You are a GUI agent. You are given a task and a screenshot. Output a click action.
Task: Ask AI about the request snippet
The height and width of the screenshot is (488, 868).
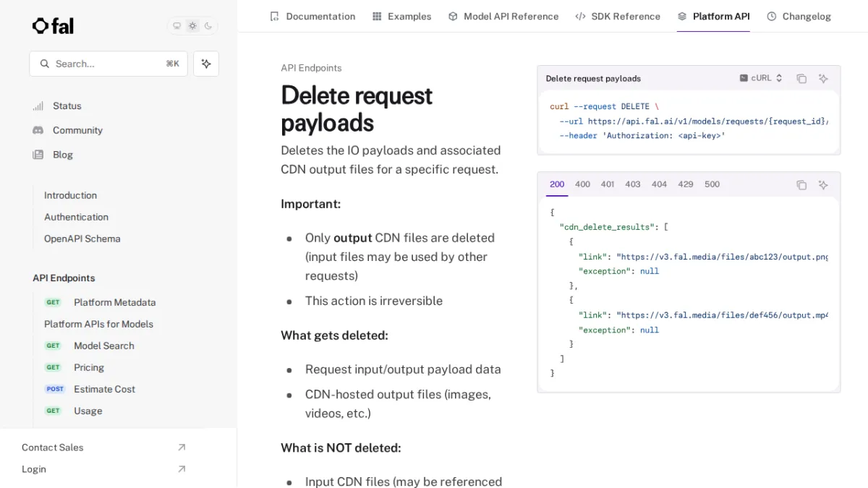[823, 79]
